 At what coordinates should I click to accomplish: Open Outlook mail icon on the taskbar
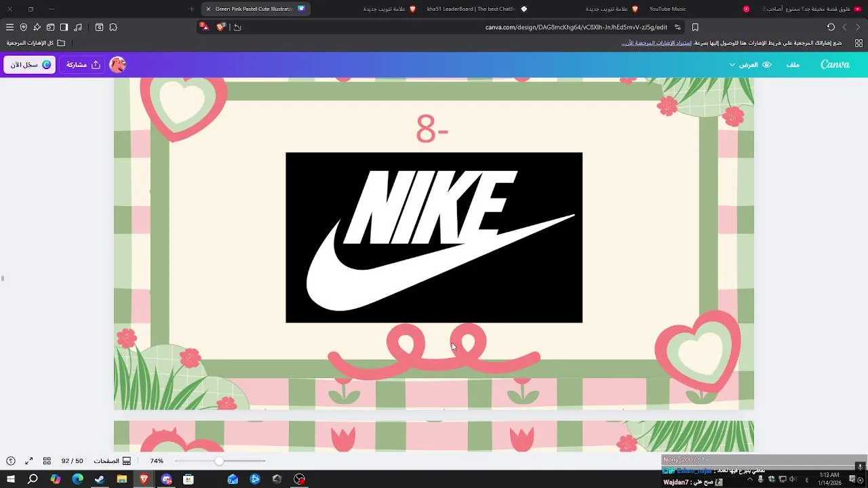coord(233,479)
